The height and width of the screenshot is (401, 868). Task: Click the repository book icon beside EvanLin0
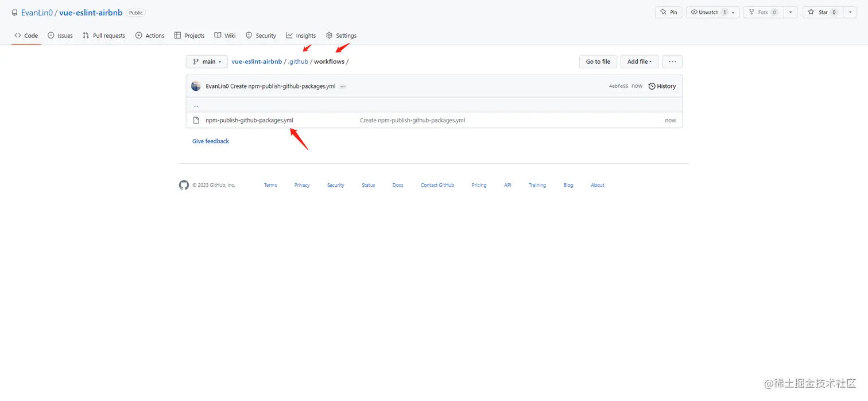click(14, 13)
